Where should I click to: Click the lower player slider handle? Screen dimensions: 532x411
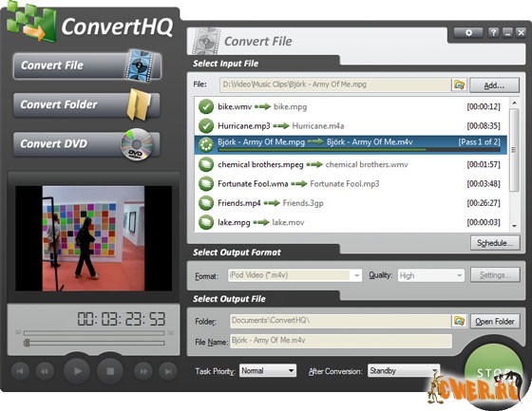pos(27,343)
